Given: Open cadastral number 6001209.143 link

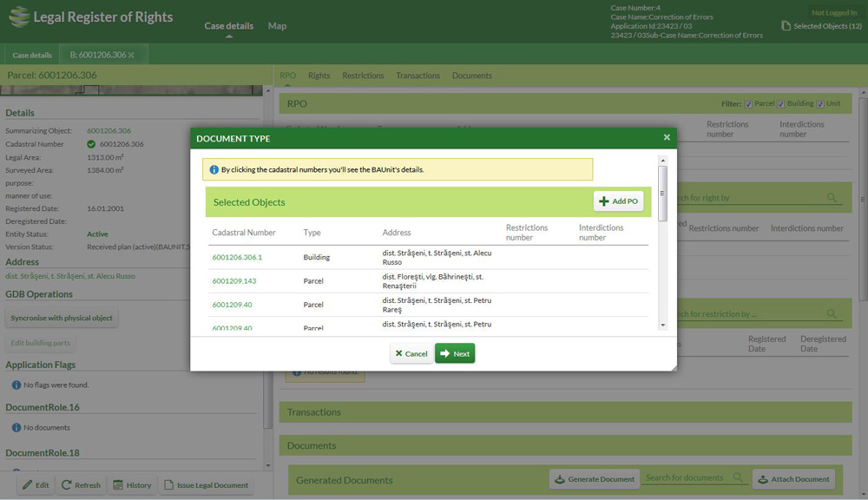Looking at the screenshot, I should click(x=234, y=280).
